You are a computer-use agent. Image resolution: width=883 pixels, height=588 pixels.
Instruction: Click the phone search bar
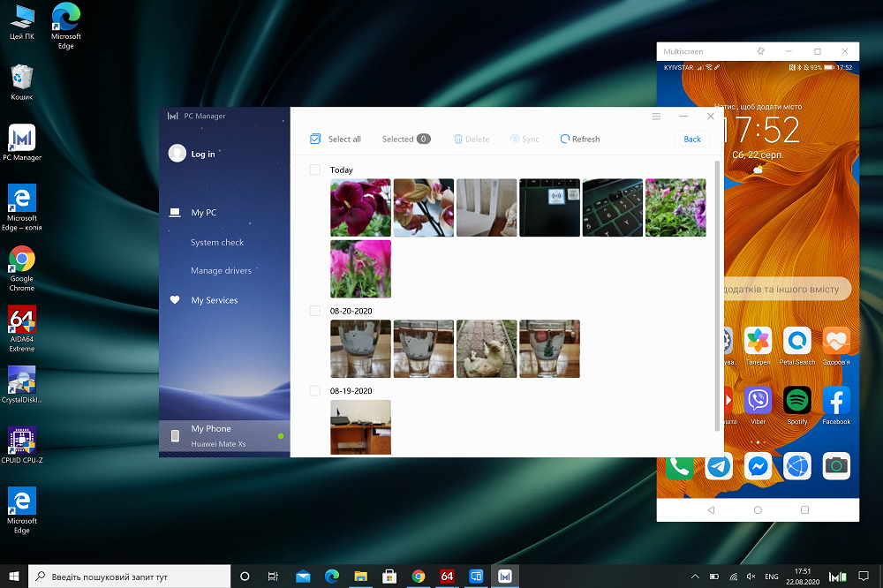pos(788,289)
